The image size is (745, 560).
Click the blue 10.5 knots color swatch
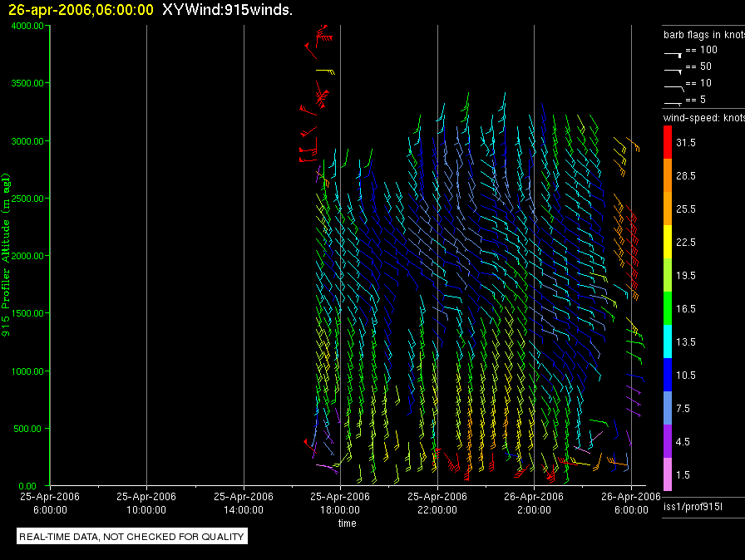click(668, 375)
